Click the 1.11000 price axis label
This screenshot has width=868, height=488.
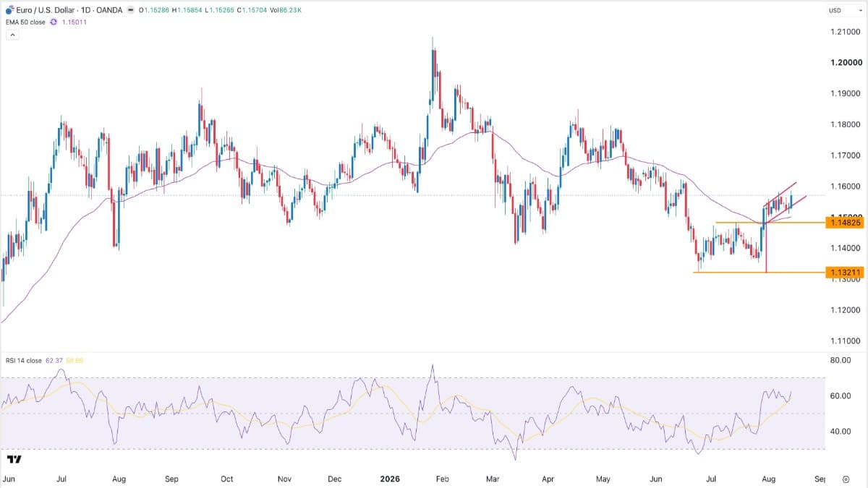[x=844, y=341]
